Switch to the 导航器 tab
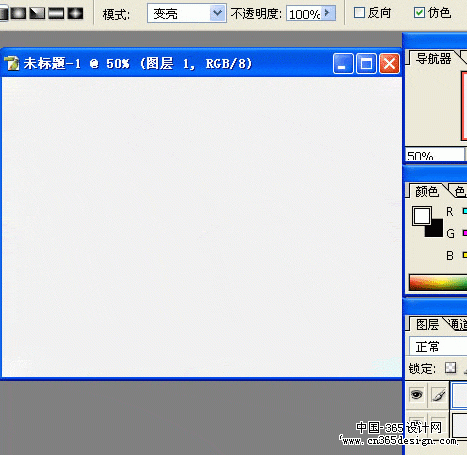Viewport: 467px width, 455px height. click(x=433, y=59)
